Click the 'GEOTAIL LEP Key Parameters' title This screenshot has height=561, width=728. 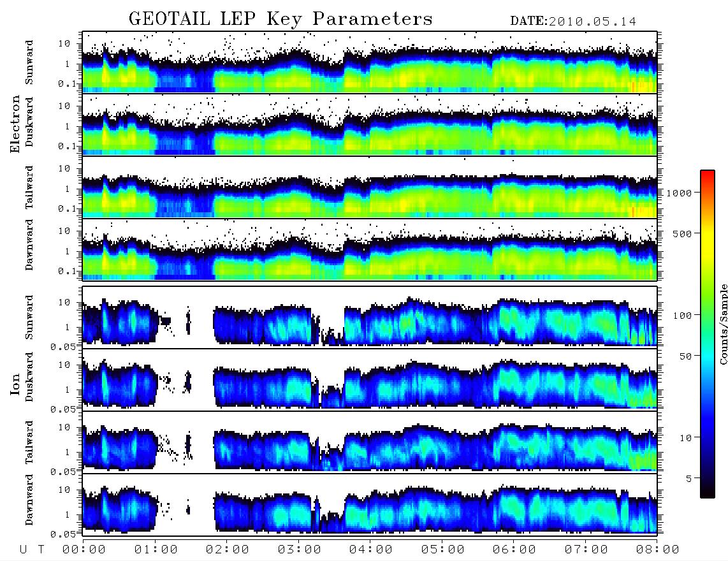point(280,20)
